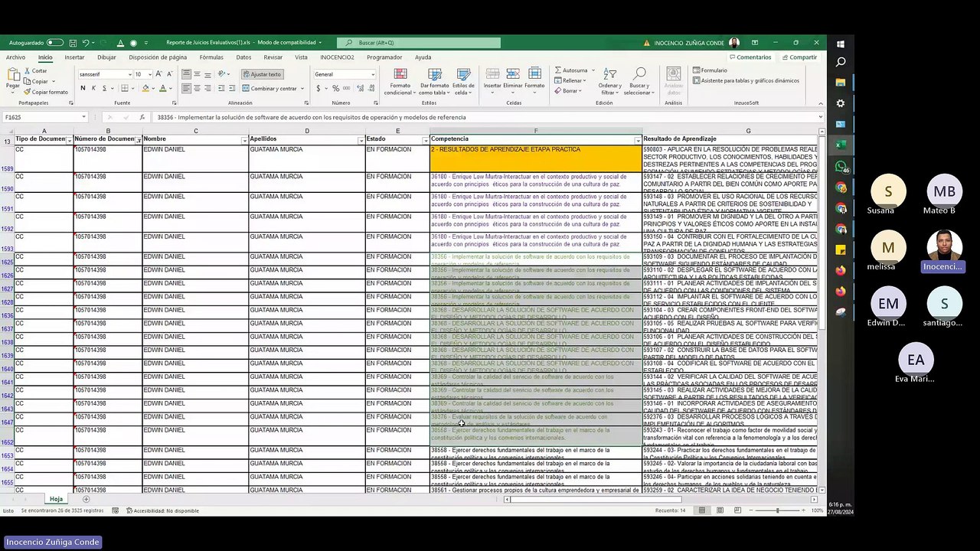The width and height of the screenshot is (980, 551).
Task: Click the Autosuma sigma button
Action: (573, 70)
